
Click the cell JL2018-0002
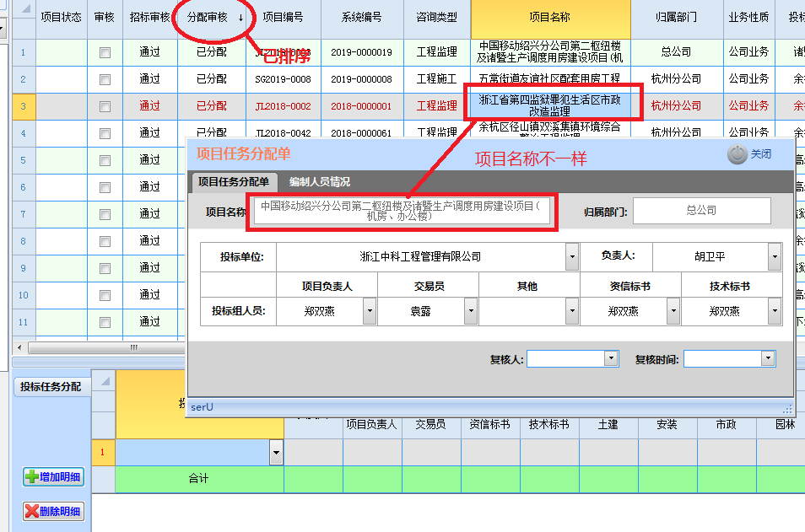click(284, 107)
